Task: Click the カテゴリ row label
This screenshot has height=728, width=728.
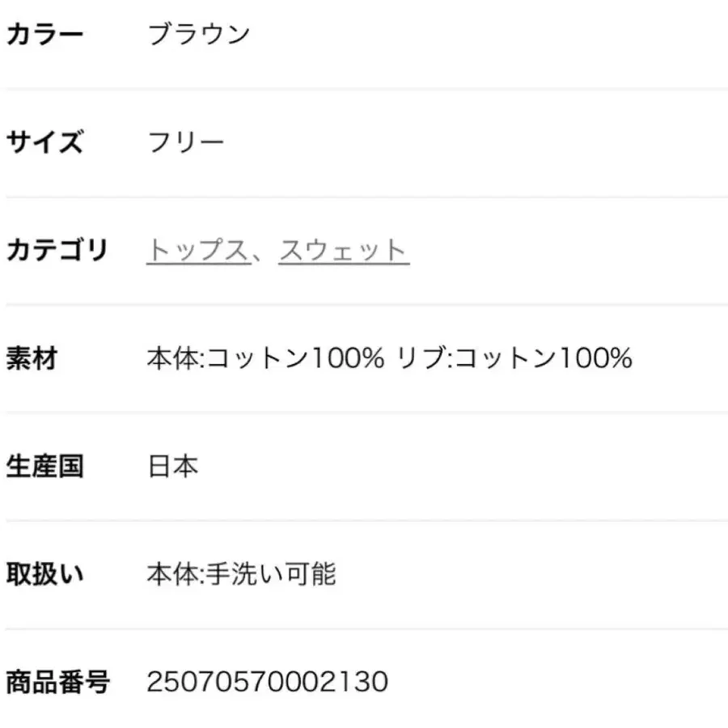Action: coord(57,251)
